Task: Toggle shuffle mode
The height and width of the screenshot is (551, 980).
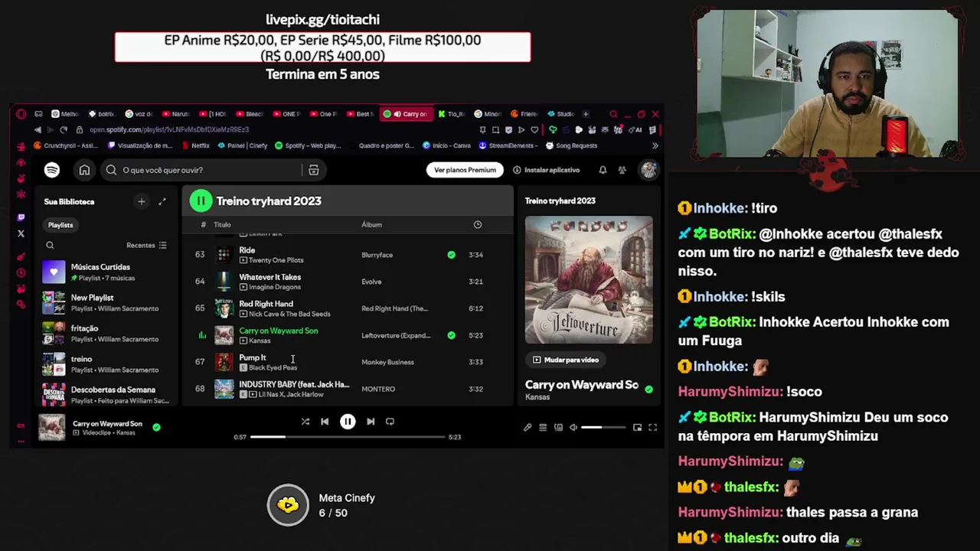Action: pos(305,422)
